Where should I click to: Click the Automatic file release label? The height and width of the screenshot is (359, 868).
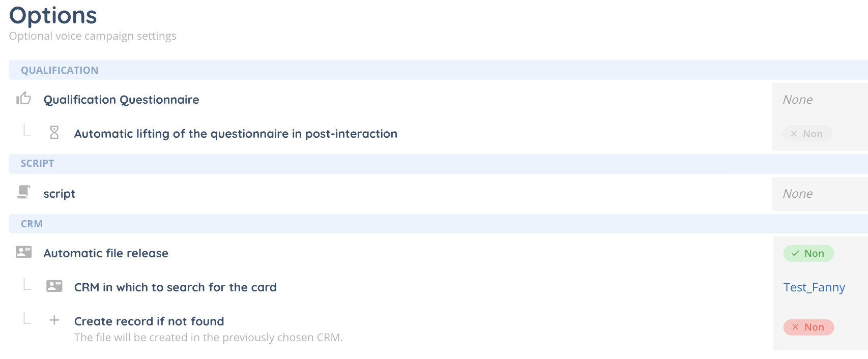point(106,253)
